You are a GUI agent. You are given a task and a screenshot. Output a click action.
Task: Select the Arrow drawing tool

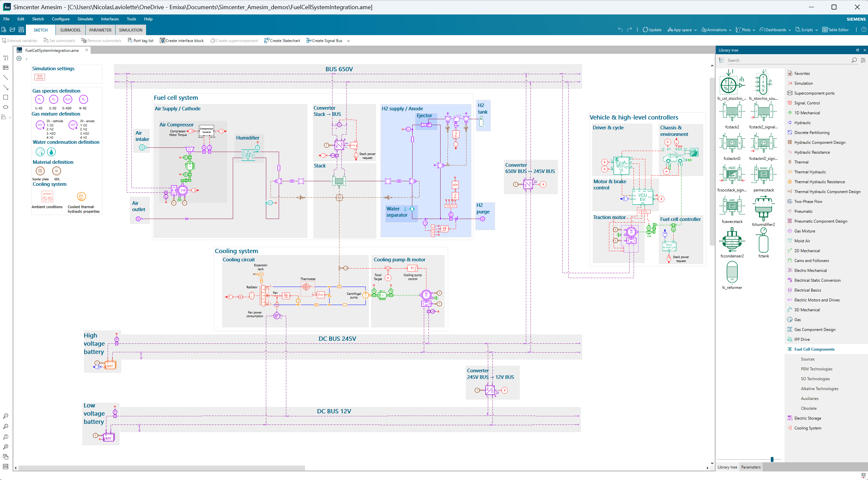click(x=6, y=87)
